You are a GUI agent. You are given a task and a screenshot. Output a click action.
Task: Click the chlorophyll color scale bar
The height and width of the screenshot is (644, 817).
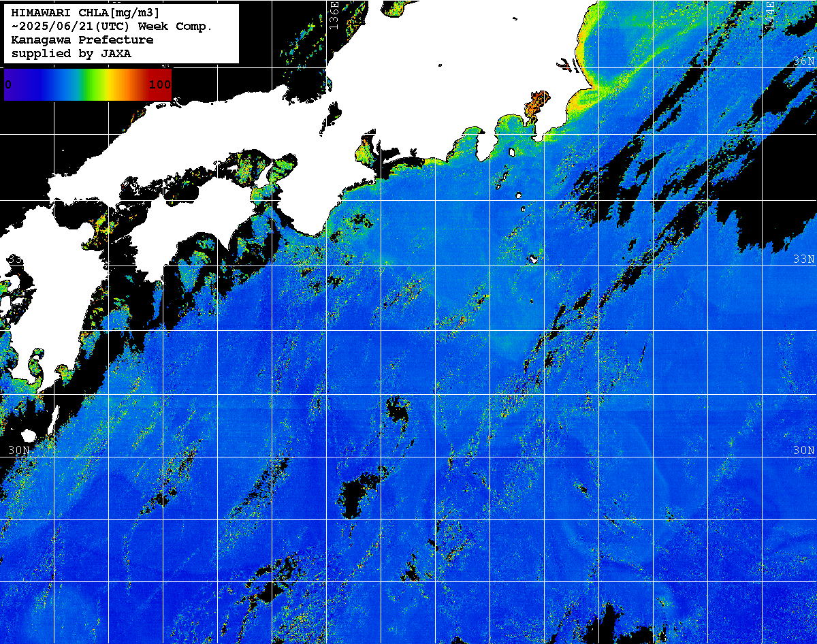pyautogui.click(x=88, y=84)
